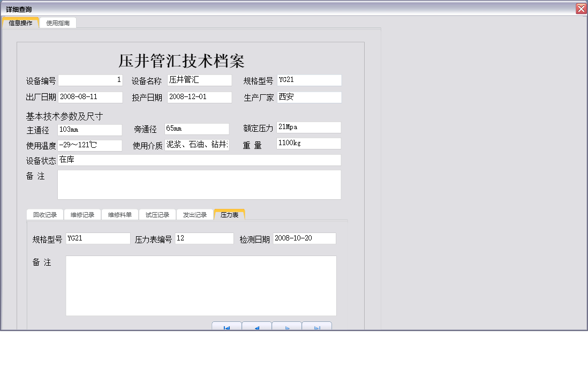
Task: Advance to next record with arrow icon
Action: [x=287, y=326]
